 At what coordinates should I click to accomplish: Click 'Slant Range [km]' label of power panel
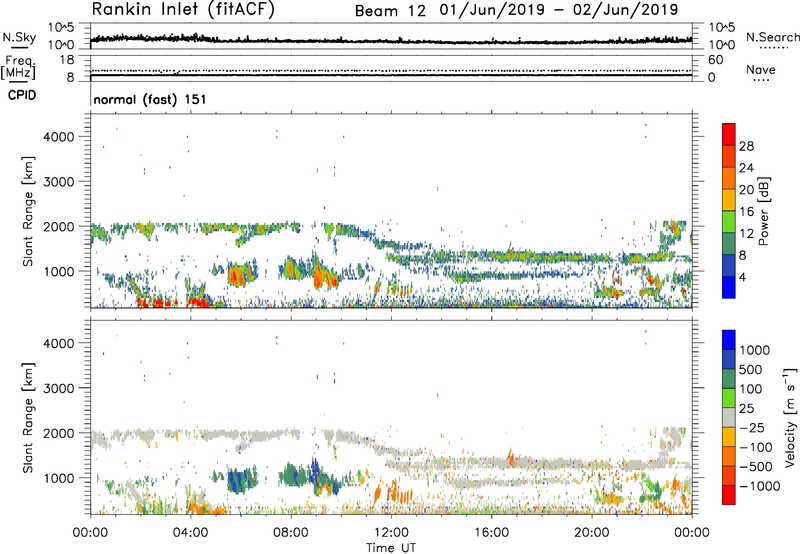pyautogui.click(x=28, y=211)
